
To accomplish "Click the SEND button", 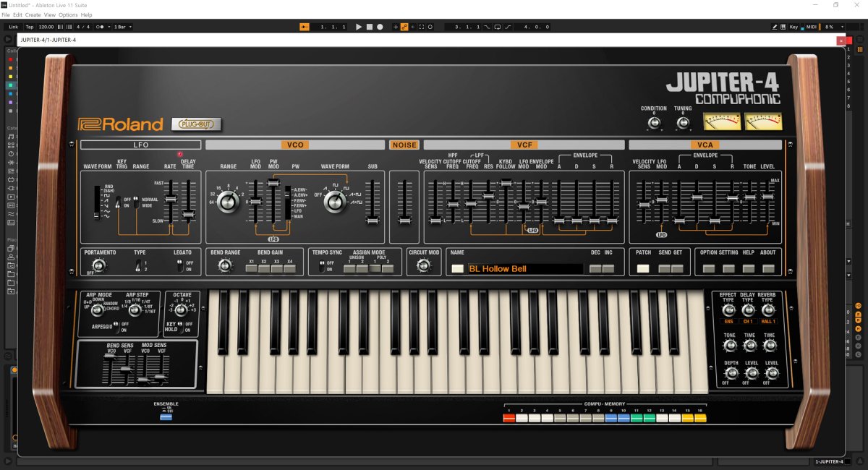I will 664,268.
